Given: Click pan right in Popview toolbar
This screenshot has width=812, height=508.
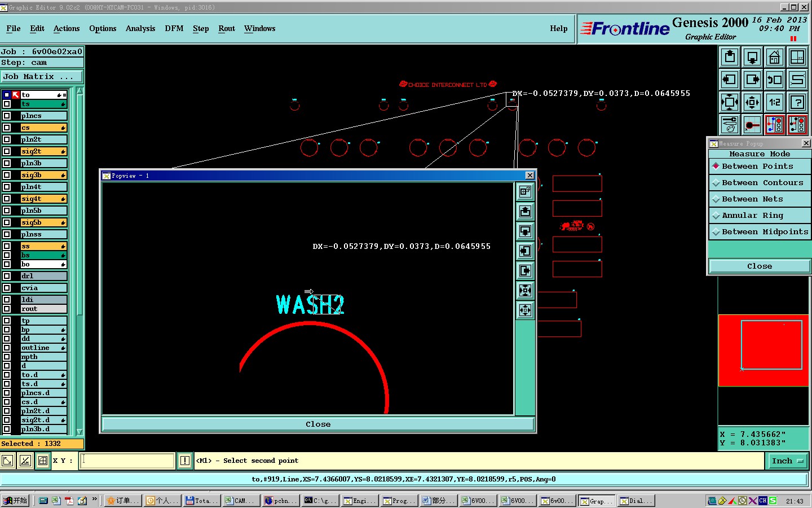Looking at the screenshot, I should click(x=525, y=271).
